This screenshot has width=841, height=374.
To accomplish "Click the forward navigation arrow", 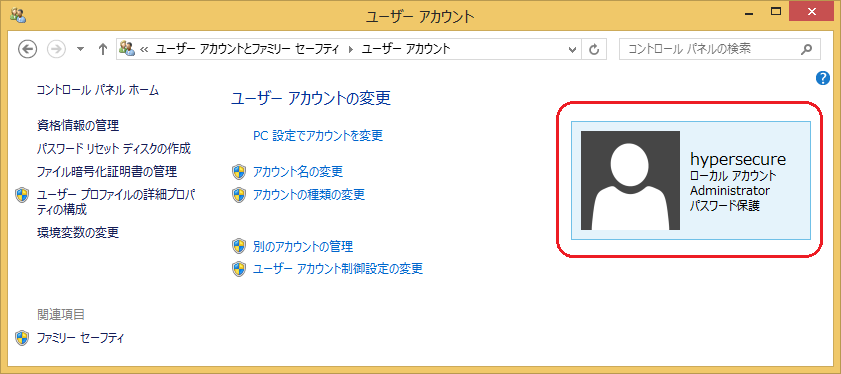I will (56, 49).
